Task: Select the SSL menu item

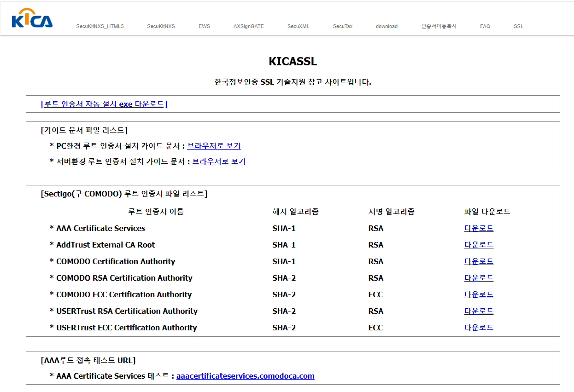Action: pyautogui.click(x=519, y=26)
